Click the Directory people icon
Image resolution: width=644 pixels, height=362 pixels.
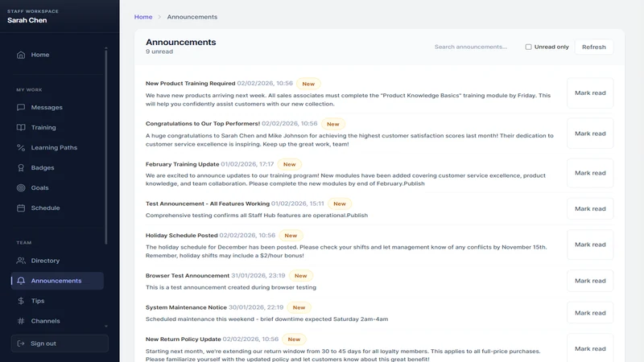(x=21, y=260)
